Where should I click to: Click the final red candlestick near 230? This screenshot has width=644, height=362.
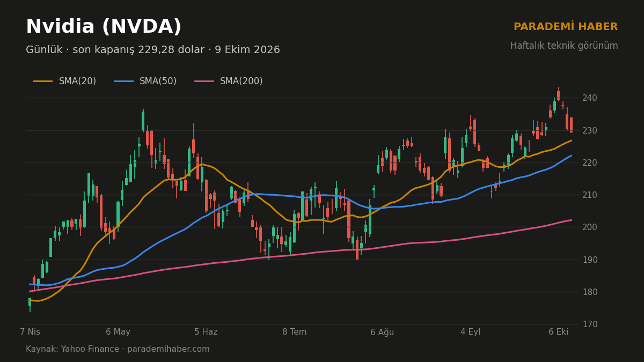point(571,125)
